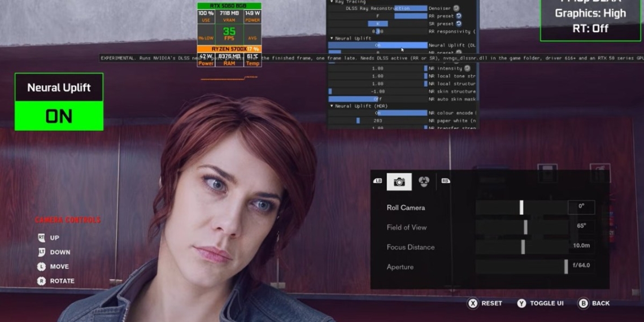Image resolution: width=644 pixels, height=322 pixels.
Task: Reset the Denoiser setting with its round arrow
Action: tap(456, 8)
